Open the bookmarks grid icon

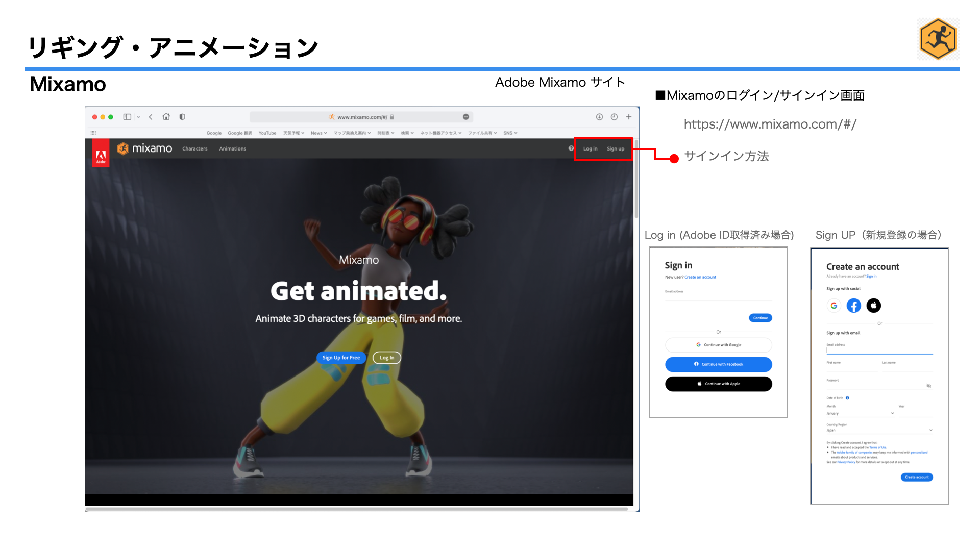[x=93, y=133]
